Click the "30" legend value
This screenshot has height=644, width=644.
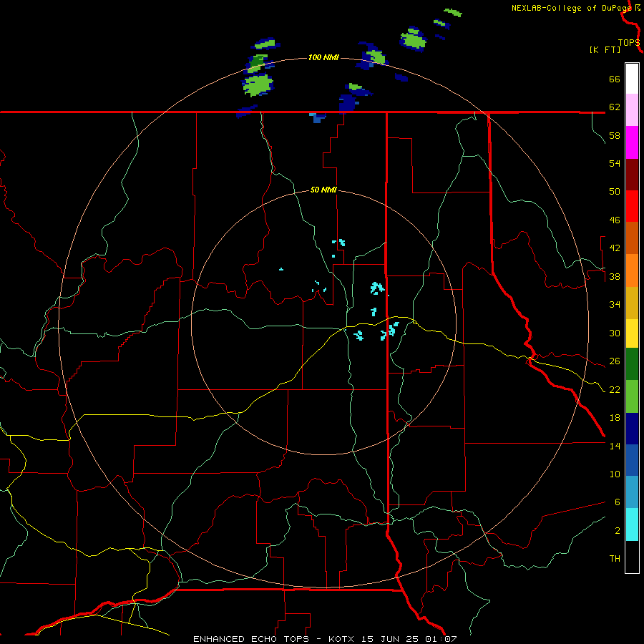coord(615,333)
